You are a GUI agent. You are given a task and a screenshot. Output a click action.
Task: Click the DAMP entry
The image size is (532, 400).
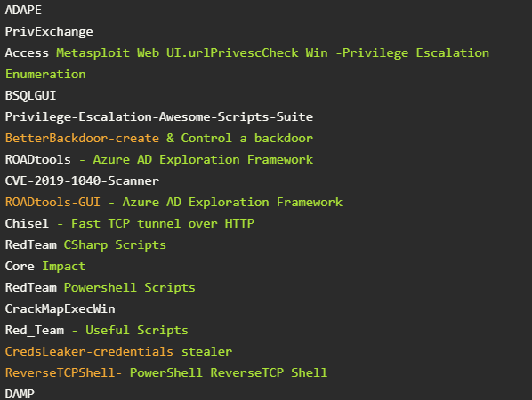[20, 395]
